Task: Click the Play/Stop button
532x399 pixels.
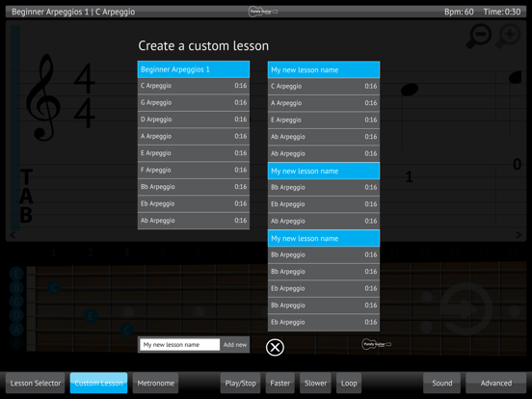Action: 240,383
